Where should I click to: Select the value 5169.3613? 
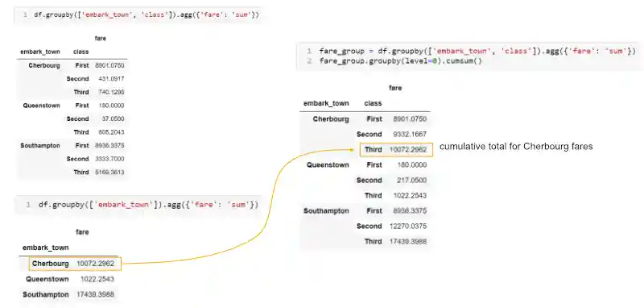click(x=109, y=173)
